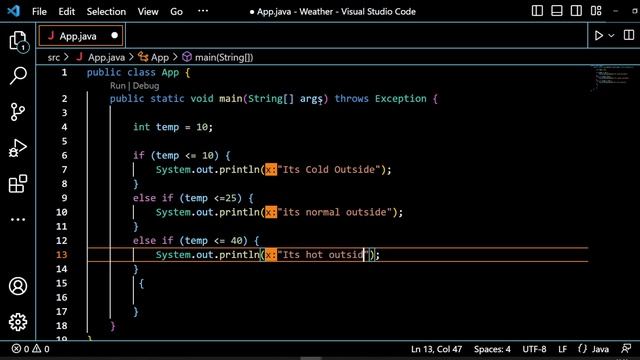
Task: Click 'else if (temp <= 40)' line
Action: click(x=196, y=241)
